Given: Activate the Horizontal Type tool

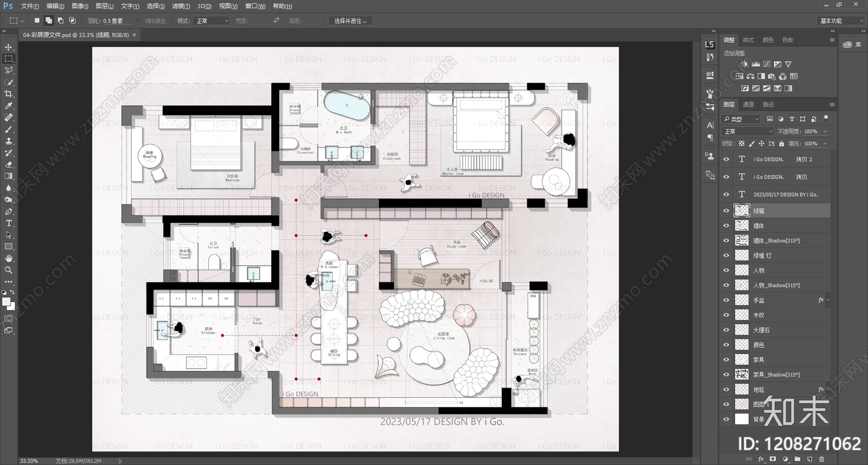Looking at the screenshot, I should click(x=9, y=223).
